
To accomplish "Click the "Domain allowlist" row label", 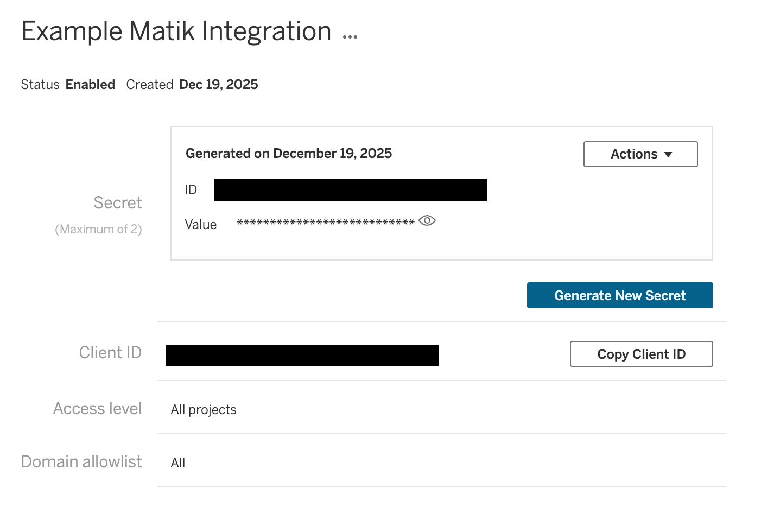I will [x=81, y=462].
